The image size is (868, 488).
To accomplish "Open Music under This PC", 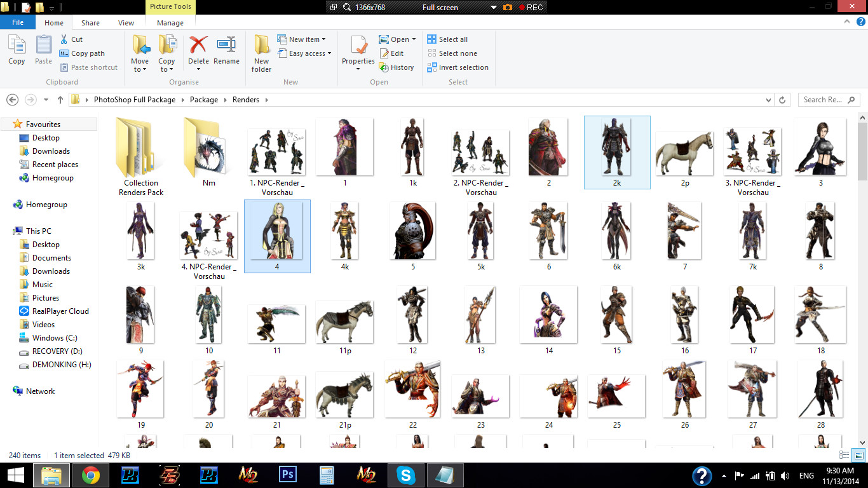I will point(36,285).
